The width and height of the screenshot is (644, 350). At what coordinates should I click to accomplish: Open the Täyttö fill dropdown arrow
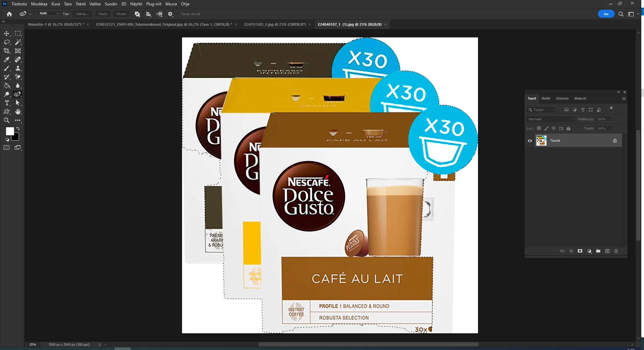[x=610, y=128]
